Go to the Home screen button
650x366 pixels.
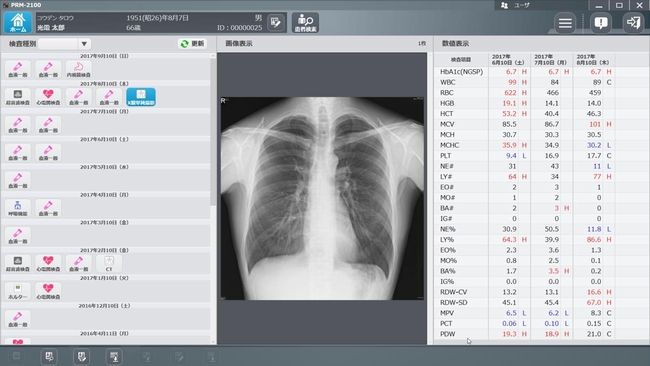click(x=18, y=22)
